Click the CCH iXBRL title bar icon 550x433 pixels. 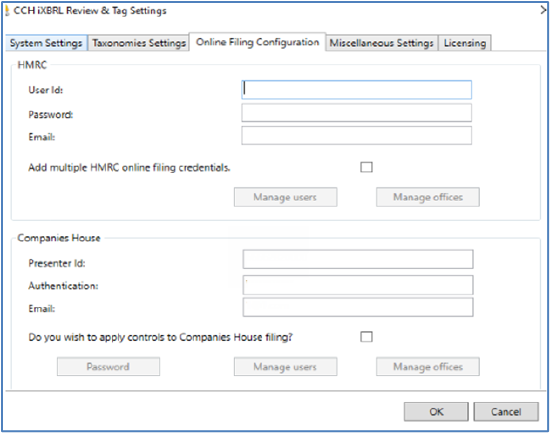tap(7, 11)
